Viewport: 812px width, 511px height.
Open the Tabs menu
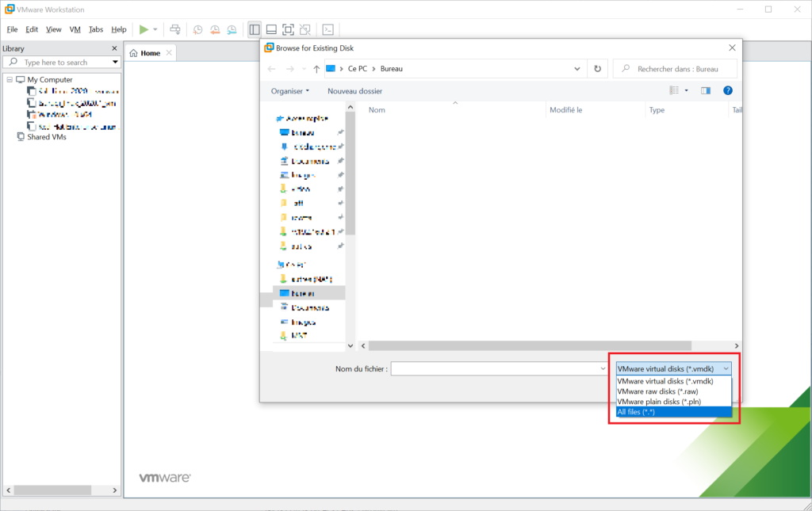96,29
